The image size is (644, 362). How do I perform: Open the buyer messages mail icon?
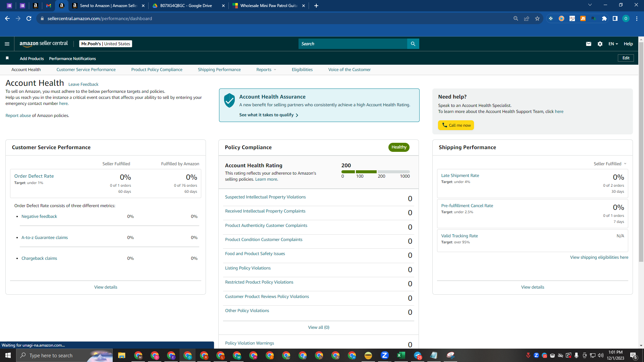click(588, 44)
